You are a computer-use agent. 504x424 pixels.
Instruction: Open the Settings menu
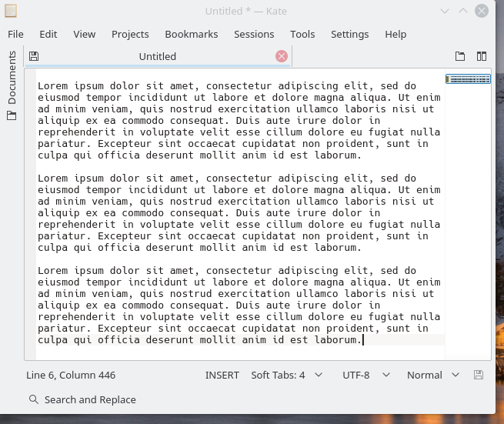[x=349, y=35]
